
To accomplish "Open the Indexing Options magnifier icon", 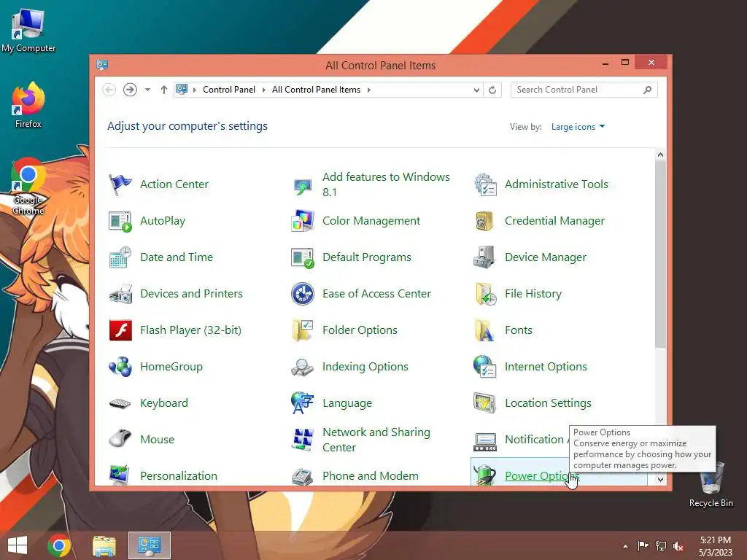I will click(x=303, y=367).
